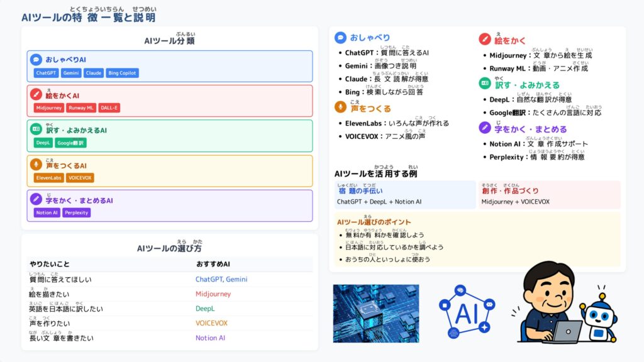
Task: Click the green translate icon above the DeepL：自然な翻訳が得意 bullet
Action: (x=485, y=84)
